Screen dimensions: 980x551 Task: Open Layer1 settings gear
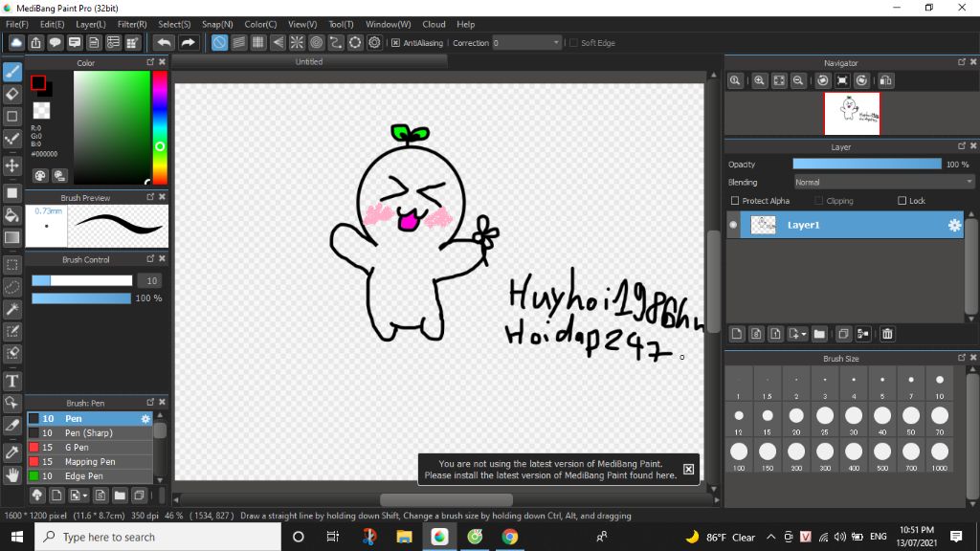pos(954,225)
